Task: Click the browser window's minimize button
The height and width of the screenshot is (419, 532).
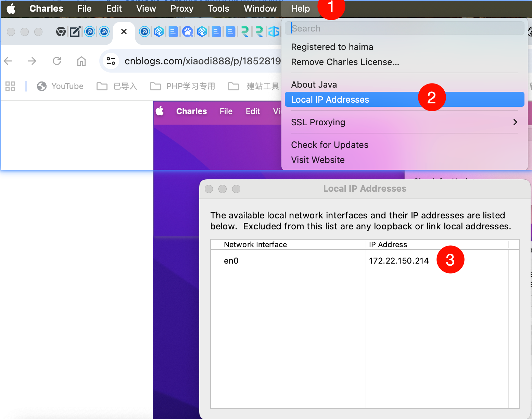Action: [x=25, y=32]
